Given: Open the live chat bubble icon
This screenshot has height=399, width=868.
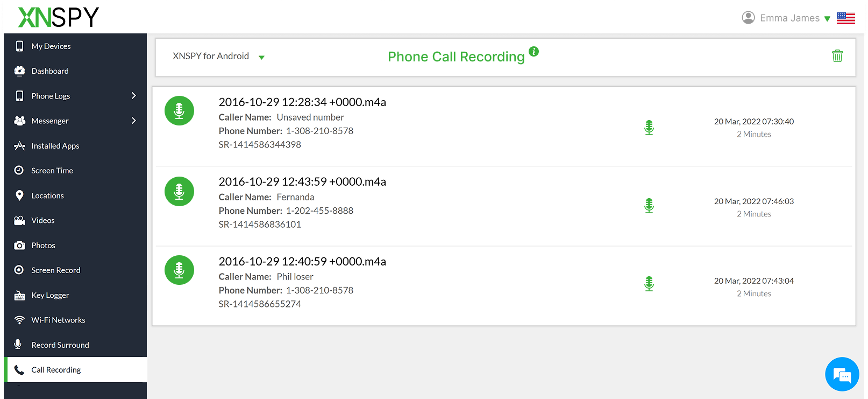Looking at the screenshot, I should 842,374.
